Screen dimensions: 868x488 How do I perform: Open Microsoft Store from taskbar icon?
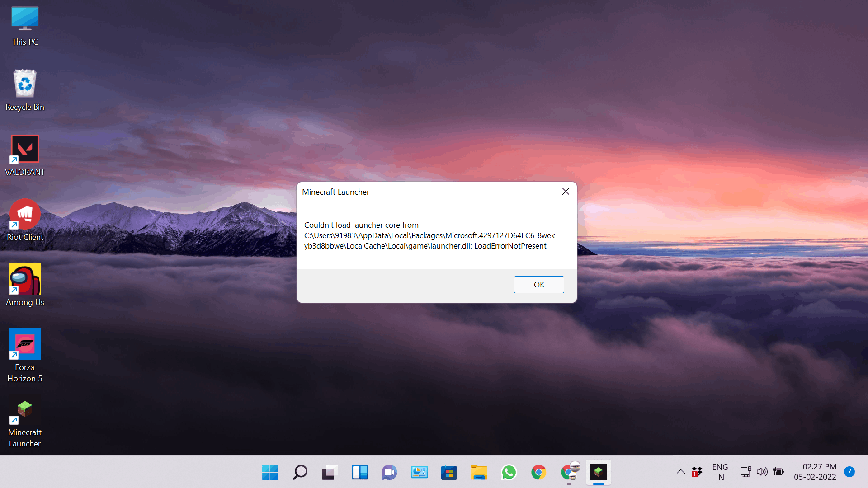coord(448,472)
